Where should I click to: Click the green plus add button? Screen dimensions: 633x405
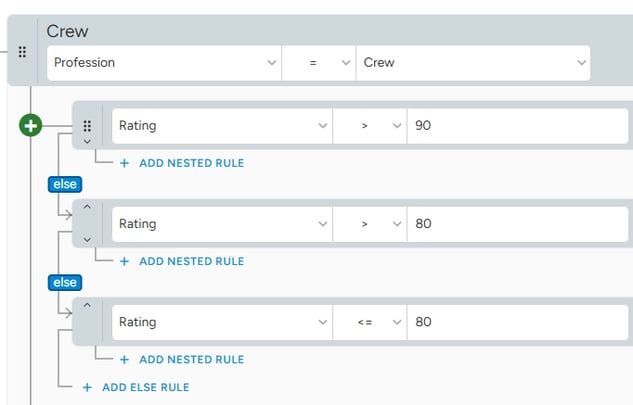coord(31,126)
